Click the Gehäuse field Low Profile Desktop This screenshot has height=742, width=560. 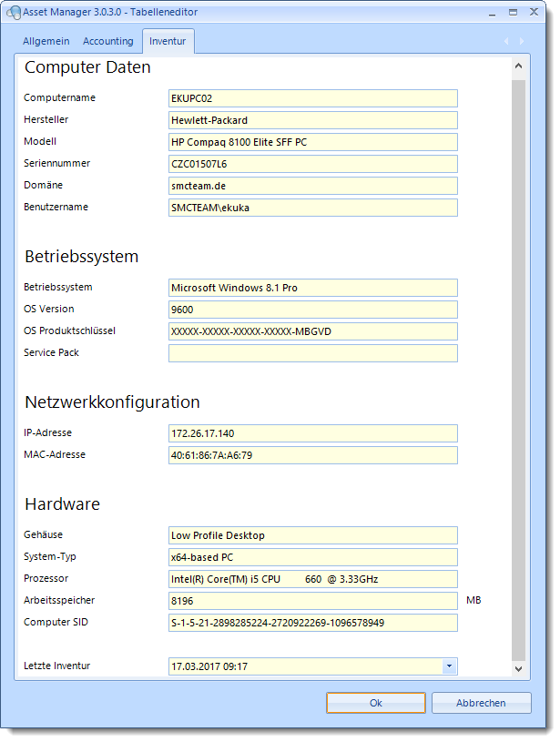313,535
